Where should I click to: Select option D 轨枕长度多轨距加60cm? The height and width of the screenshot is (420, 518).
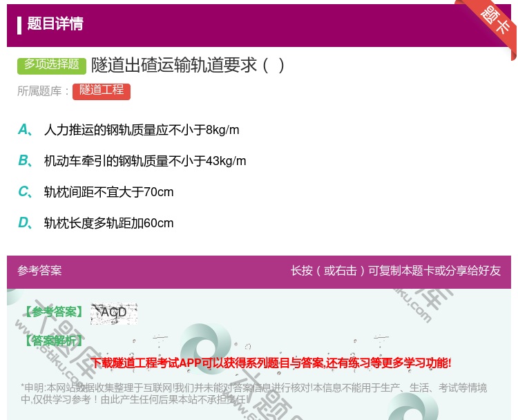click(x=108, y=223)
